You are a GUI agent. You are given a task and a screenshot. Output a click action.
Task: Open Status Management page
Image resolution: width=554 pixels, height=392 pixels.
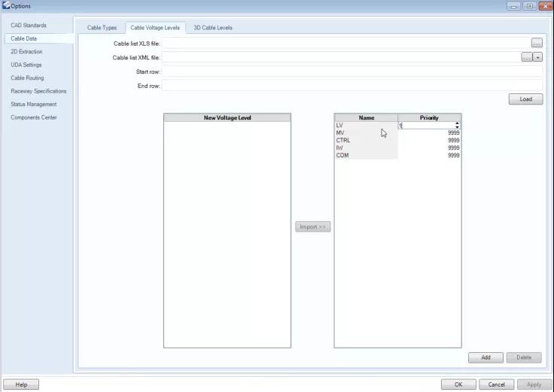pyautogui.click(x=34, y=104)
